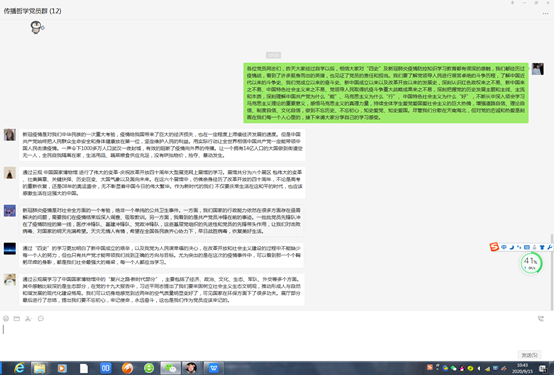The width and height of the screenshot is (554, 375).
Task: Click the send file folder icon
Action: pyautogui.click(x=17, y=318)
